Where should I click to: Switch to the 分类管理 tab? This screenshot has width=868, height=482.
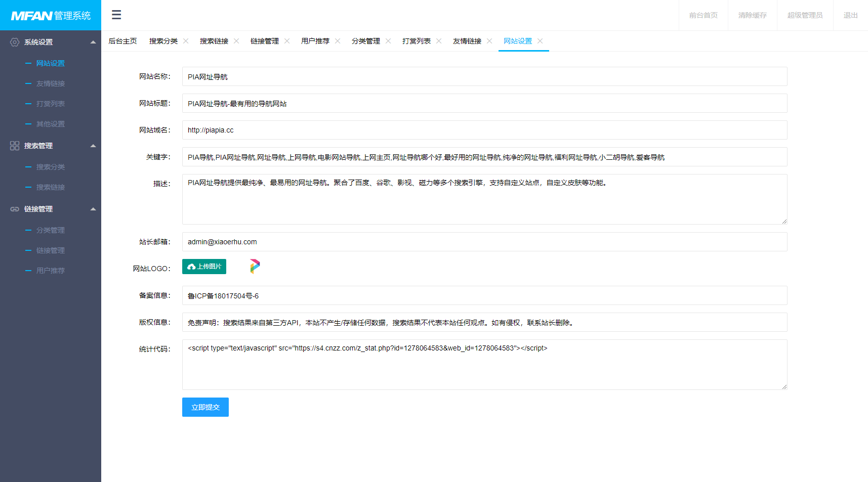367,41
